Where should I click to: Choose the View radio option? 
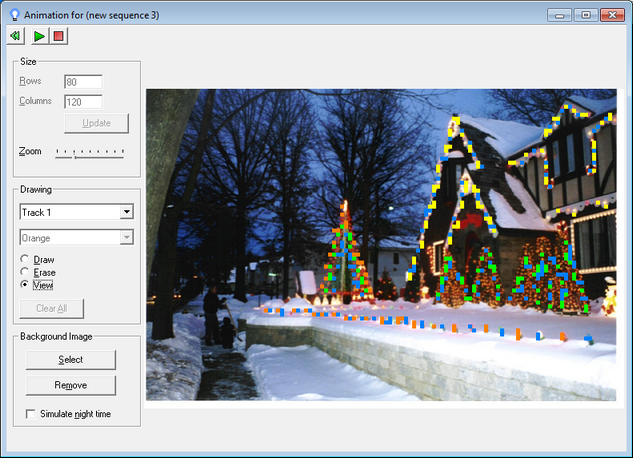tap(25, 285)
